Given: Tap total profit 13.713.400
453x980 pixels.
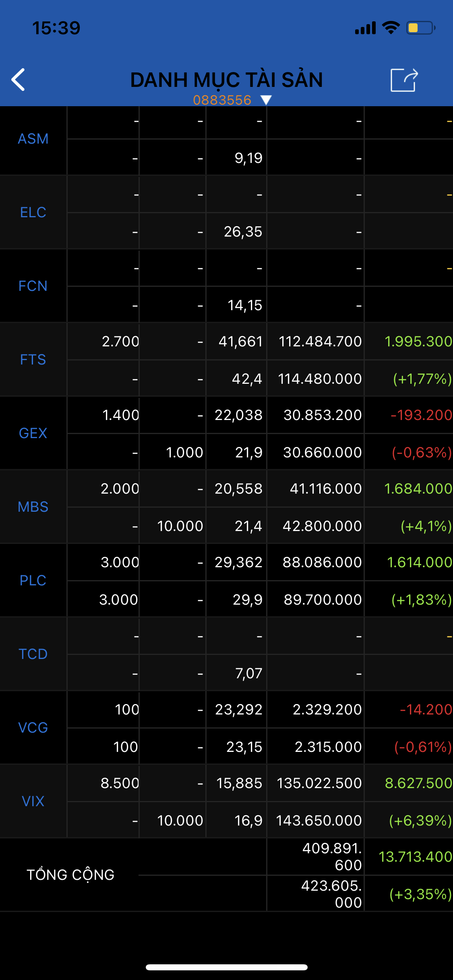Looking at the screenshot, I should pyautogui.click(x=415, y=857).
